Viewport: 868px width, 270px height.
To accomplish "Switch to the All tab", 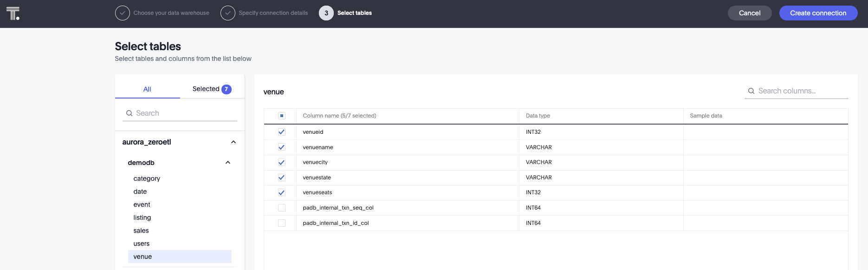I will tap(147, 89).
